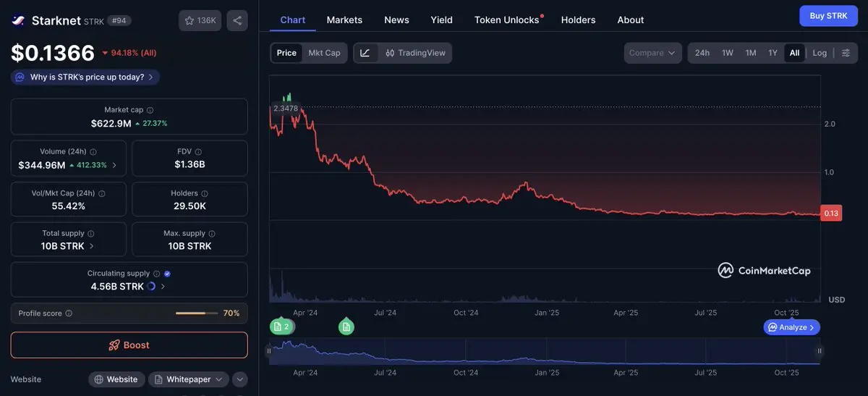Set chart range to 1W

tap(728, 53)
